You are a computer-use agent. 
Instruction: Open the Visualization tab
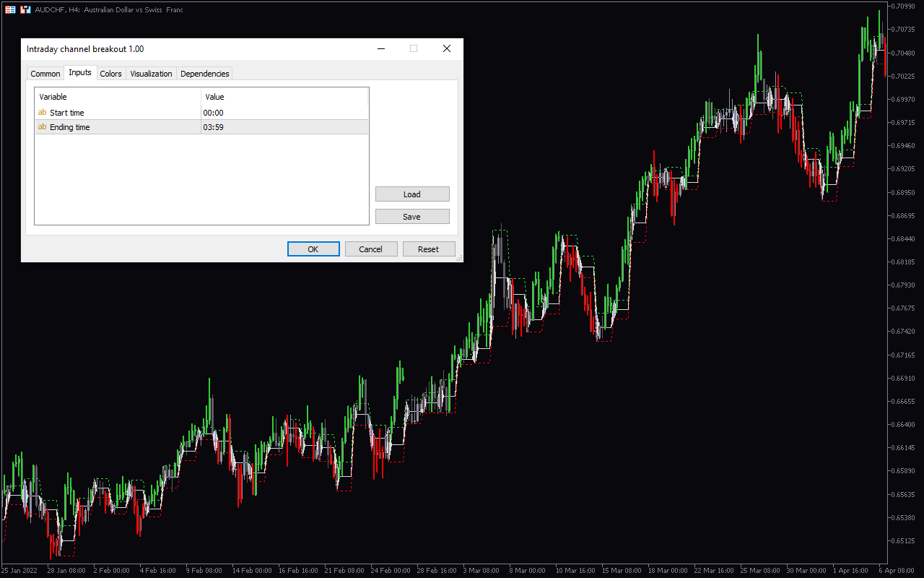(x=151, y=74)
